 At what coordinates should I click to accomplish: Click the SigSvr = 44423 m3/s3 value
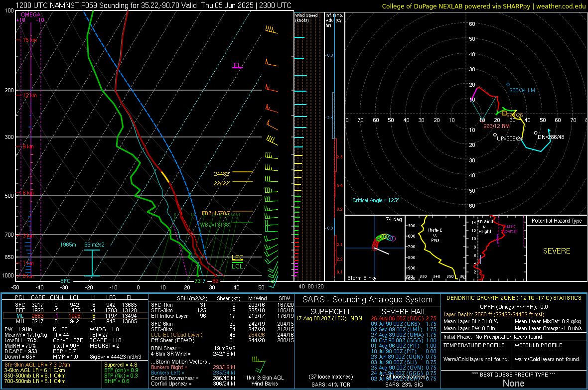coord(116,357)
